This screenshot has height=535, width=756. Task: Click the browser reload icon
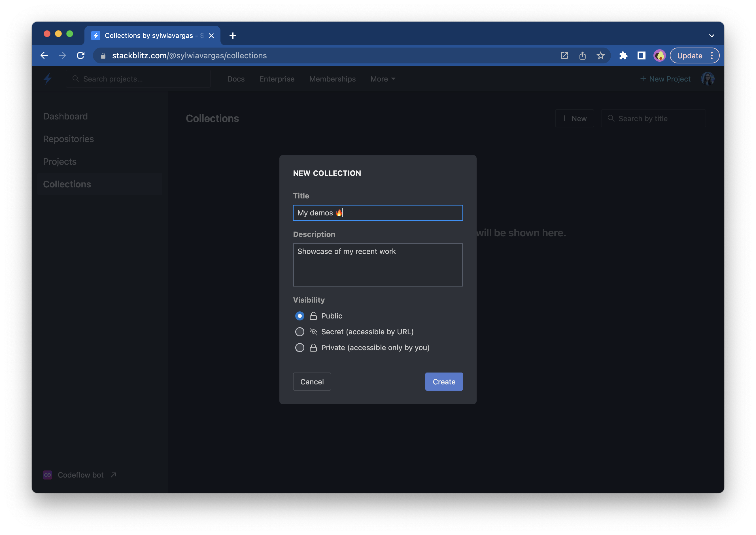pyautogui.click(x=80, y=55)
